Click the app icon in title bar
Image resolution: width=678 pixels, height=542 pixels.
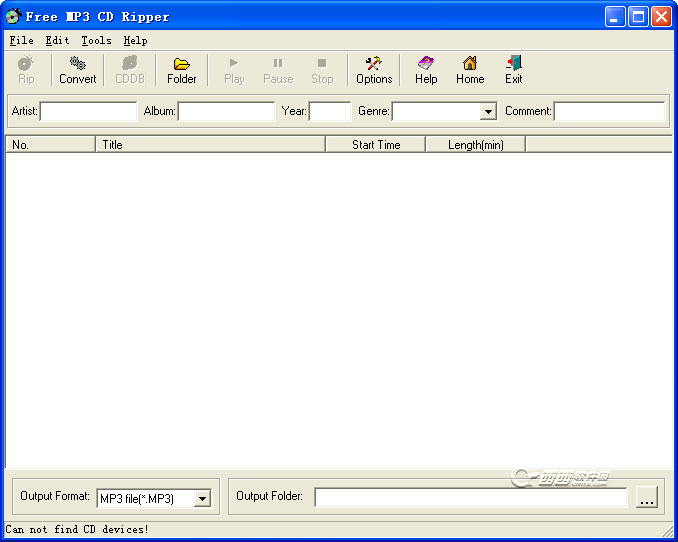13,16
